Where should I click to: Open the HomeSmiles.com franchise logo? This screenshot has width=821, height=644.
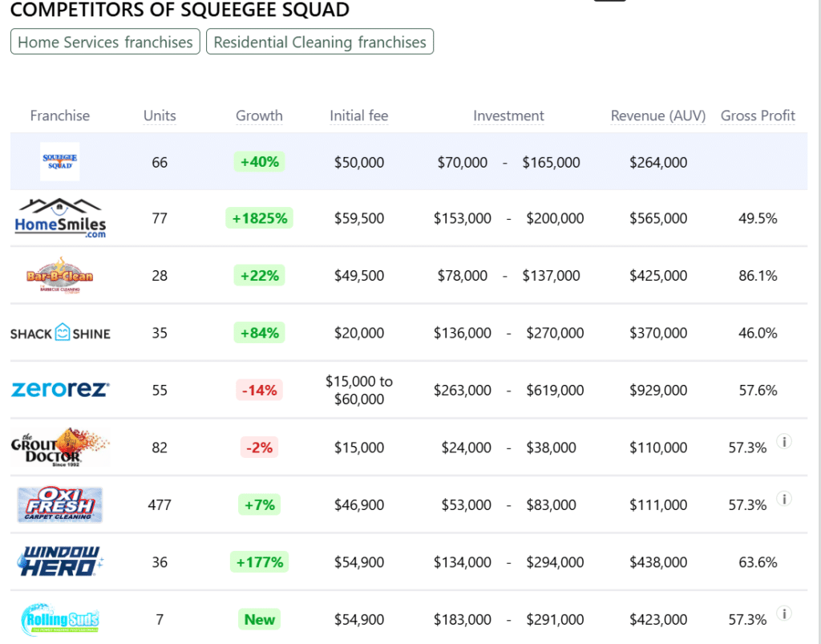tap(59, 218)
